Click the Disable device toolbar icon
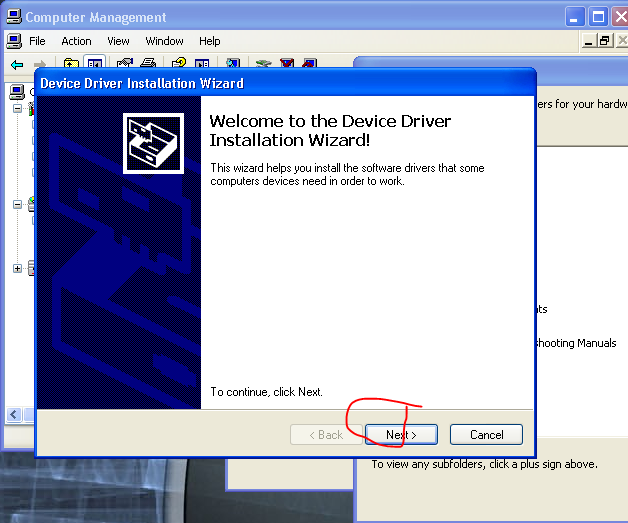Image resolution: width=628 pixels, height=523 pixels. tap(309, 63)
